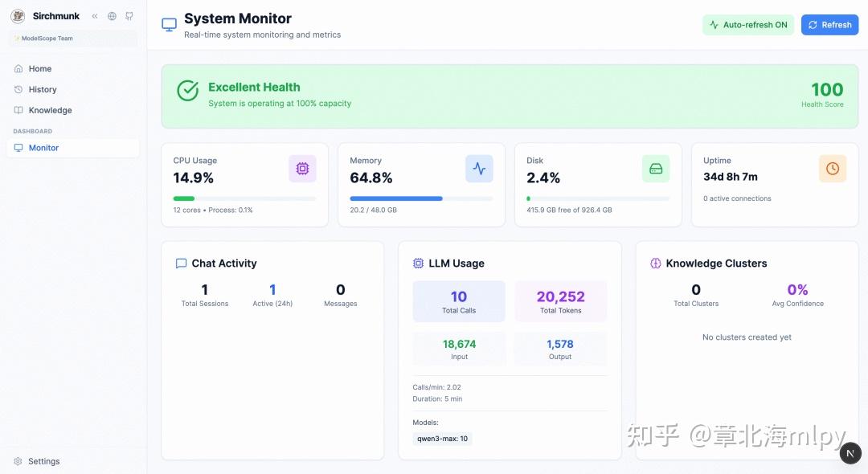
Task: Click the Memory activity pulse icon
Action: (x=479, y=169)
